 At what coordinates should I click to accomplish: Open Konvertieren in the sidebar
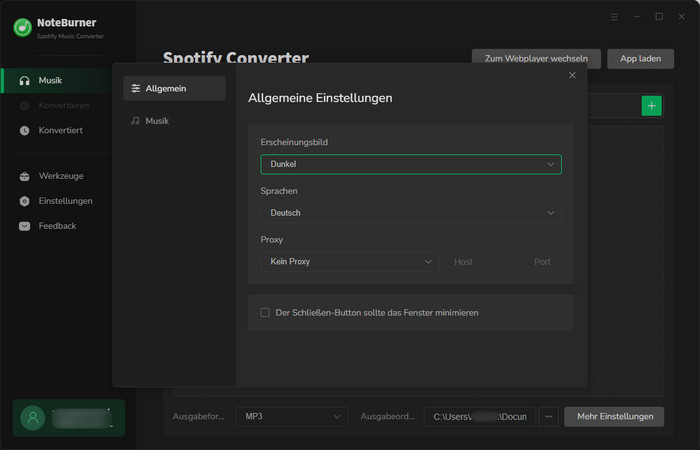click(56, 105)
